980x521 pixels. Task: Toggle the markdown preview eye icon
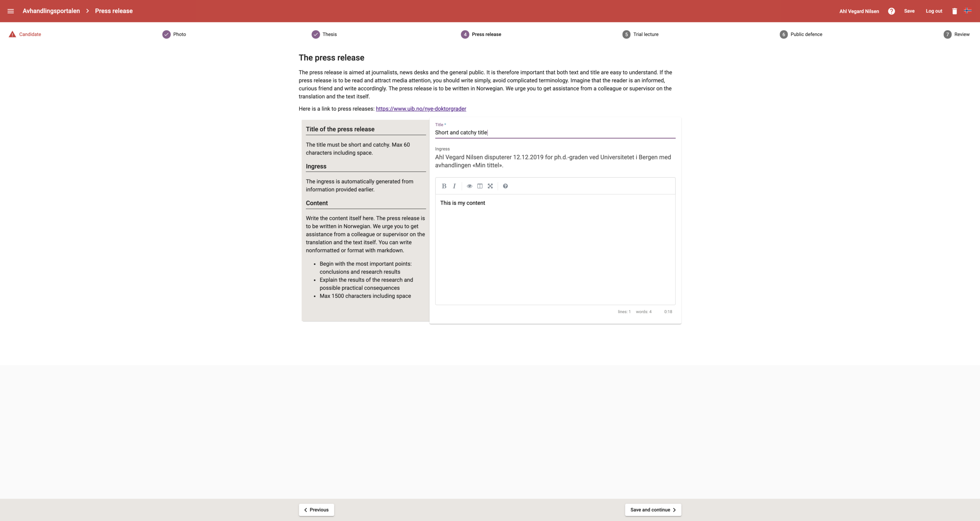click(x=469, y=186)
